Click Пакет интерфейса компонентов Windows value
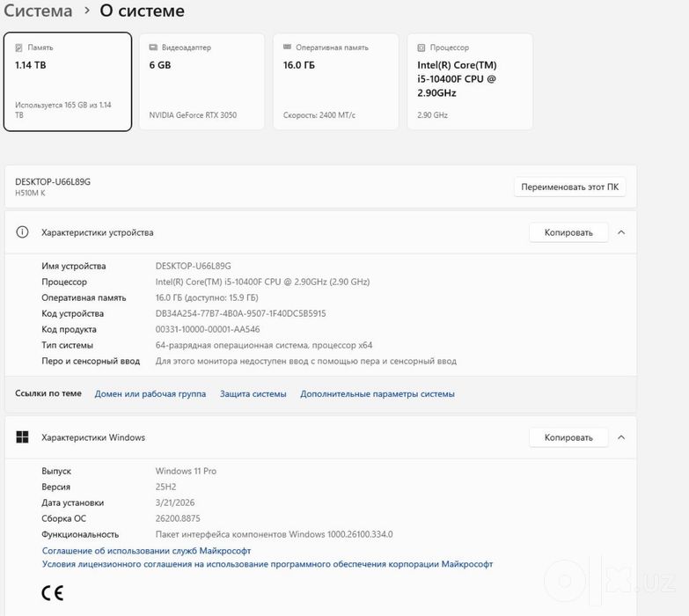 click(x=275, y=534)
